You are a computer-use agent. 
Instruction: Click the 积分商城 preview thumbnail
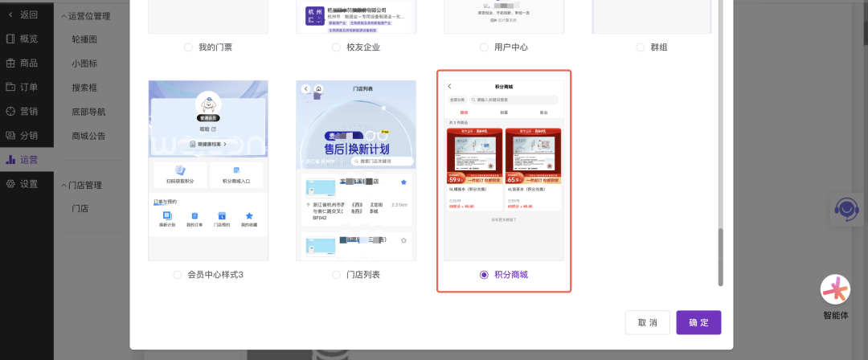(x=504, y=170)
